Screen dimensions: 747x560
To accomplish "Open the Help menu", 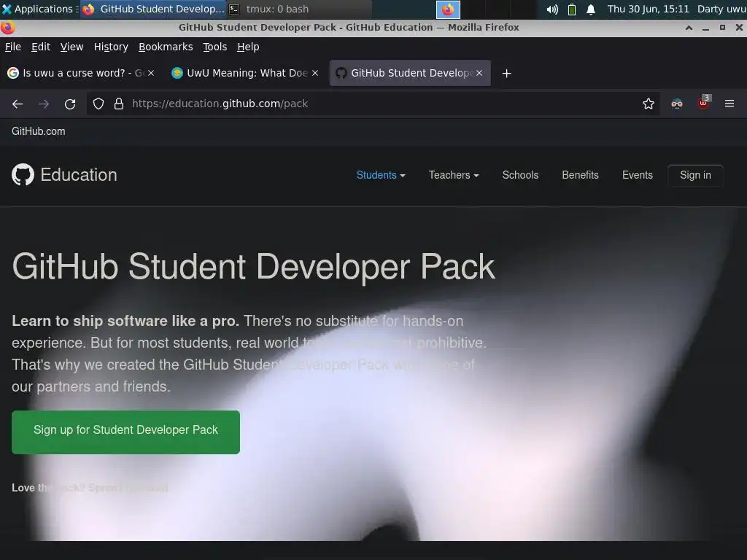I will coord(248,47).
